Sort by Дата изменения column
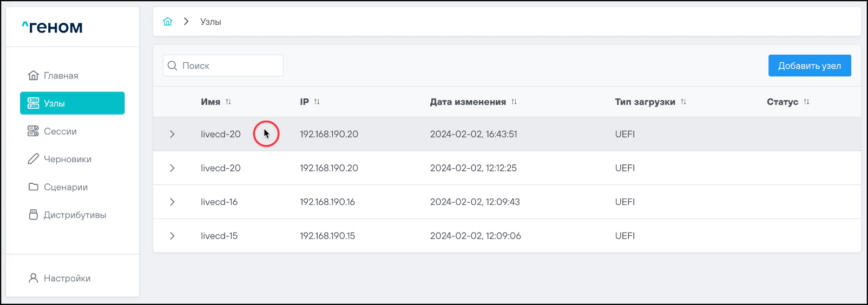The width and height of the screenshot is (868, 305). (514, 102)
